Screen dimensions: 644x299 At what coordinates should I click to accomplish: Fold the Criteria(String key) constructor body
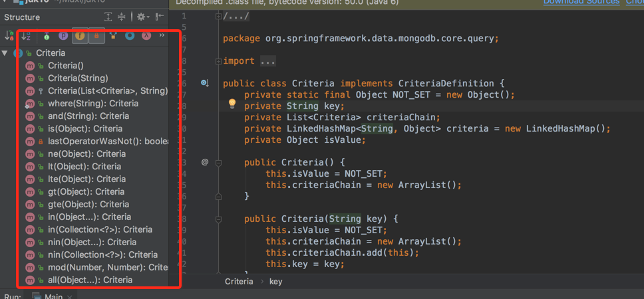(218, 219)
